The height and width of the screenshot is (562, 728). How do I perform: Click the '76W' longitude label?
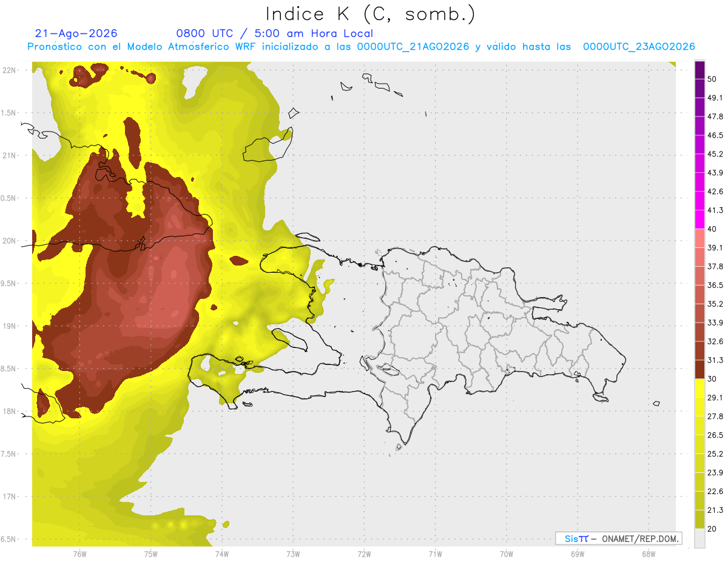(x=79, y=554)
